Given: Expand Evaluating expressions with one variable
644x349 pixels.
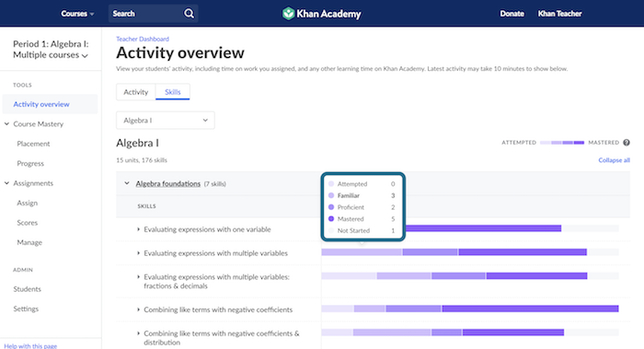Looking at the screenshot, I should 138,229.
